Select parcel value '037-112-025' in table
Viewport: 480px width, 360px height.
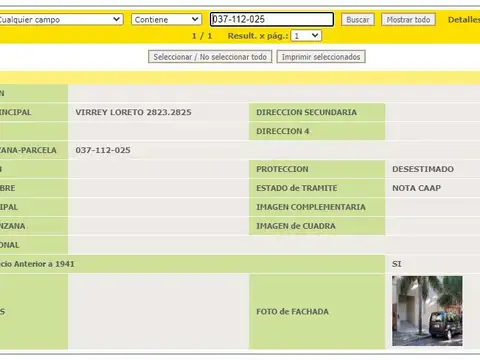pyautogui.click(x=103, y=150)
